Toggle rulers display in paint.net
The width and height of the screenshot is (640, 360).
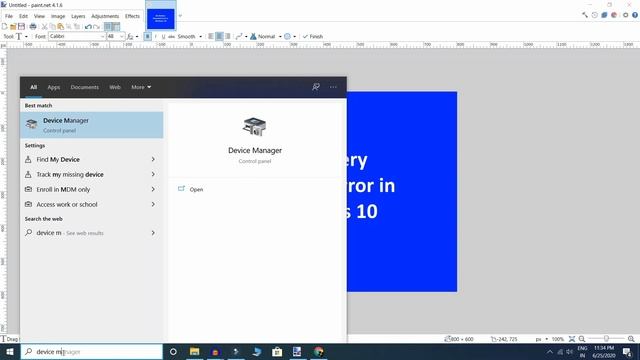(116, 27)
